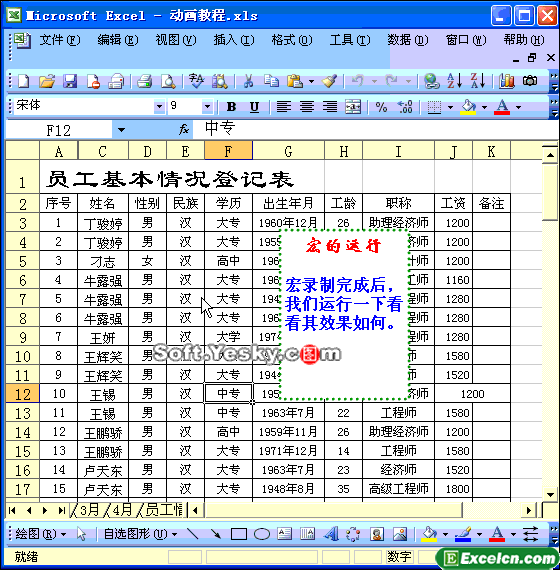
Task: Select the Format Painter brush
Action: 329,81
